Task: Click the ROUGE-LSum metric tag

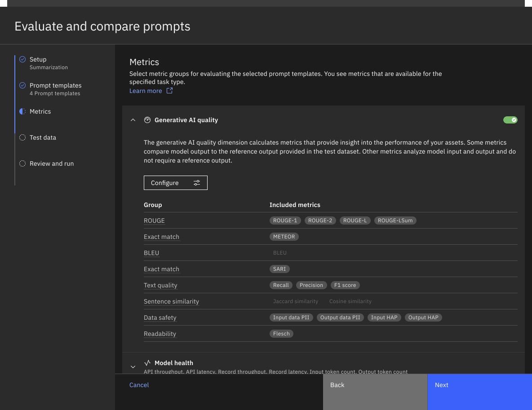Action: point(395,220)
